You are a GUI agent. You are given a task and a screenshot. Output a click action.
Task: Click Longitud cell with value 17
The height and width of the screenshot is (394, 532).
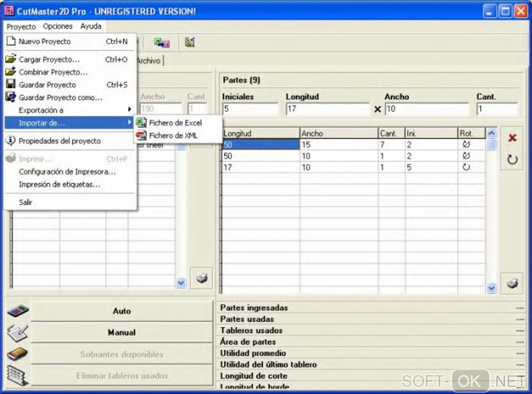pyautogui.click(x=261, y=167)
